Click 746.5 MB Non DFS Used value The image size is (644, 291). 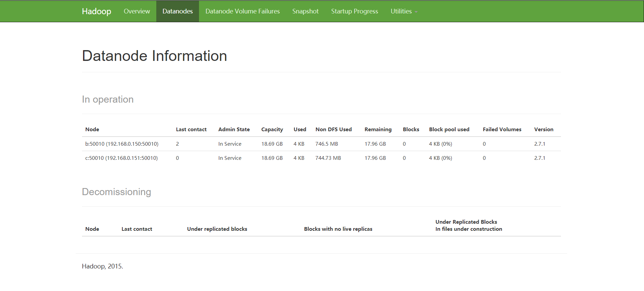(327, 144)
